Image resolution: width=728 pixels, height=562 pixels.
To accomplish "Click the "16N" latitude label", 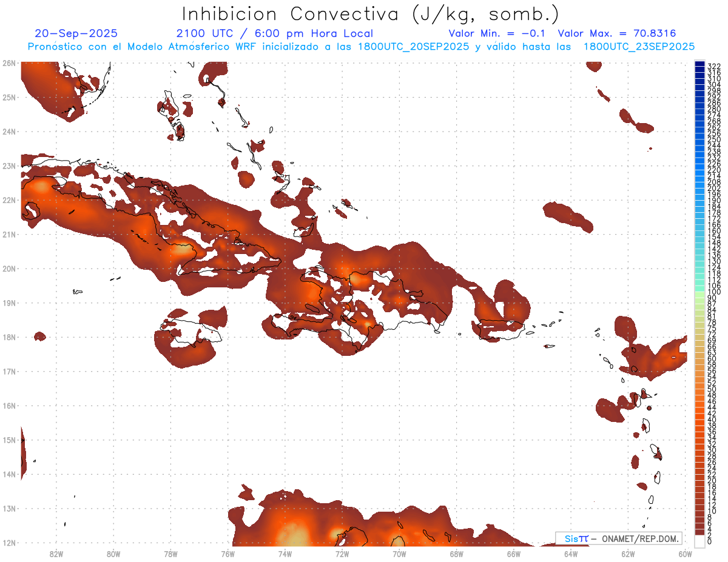I will click(9, 406).
